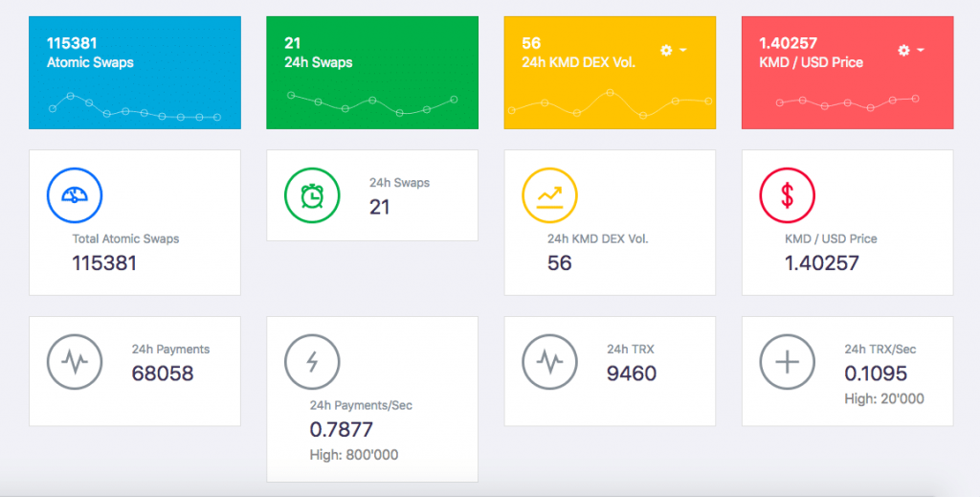Click '24h KMD DEX Vol.' label on yellow card
The width and height of the screenshot is (980, 497).
coord(578,62)
